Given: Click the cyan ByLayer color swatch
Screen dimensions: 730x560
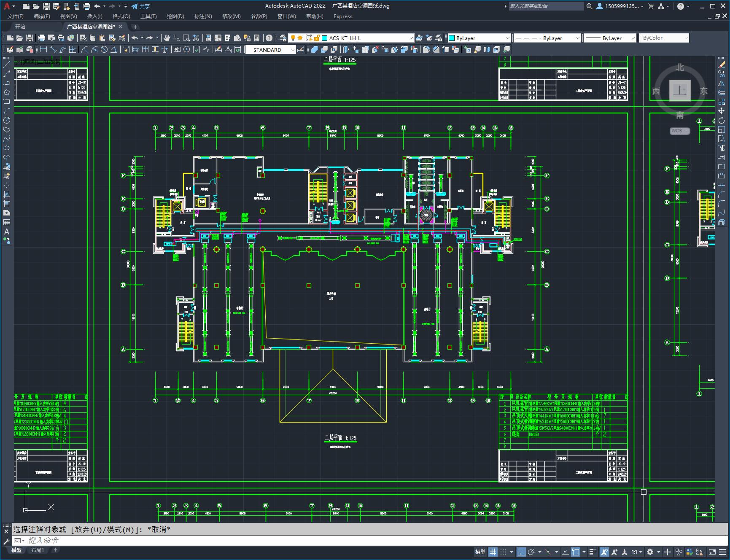Looking at the screenshot, I should point(452,38).
